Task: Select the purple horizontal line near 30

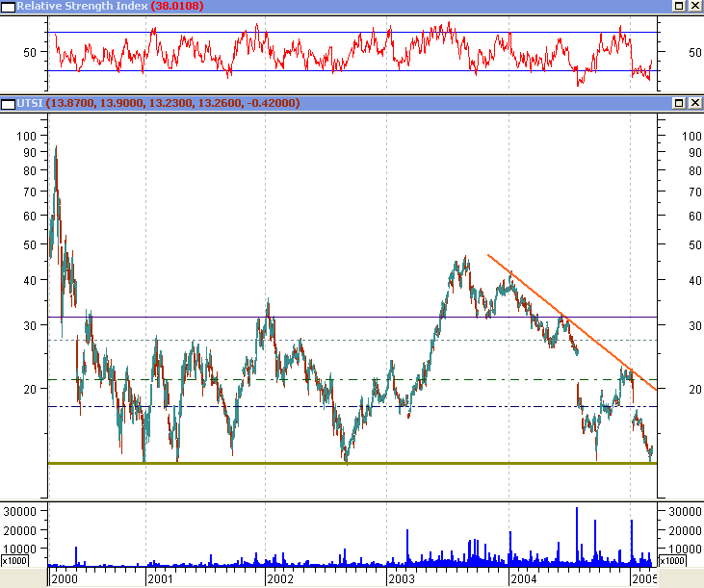Action: tap(352, 318)
